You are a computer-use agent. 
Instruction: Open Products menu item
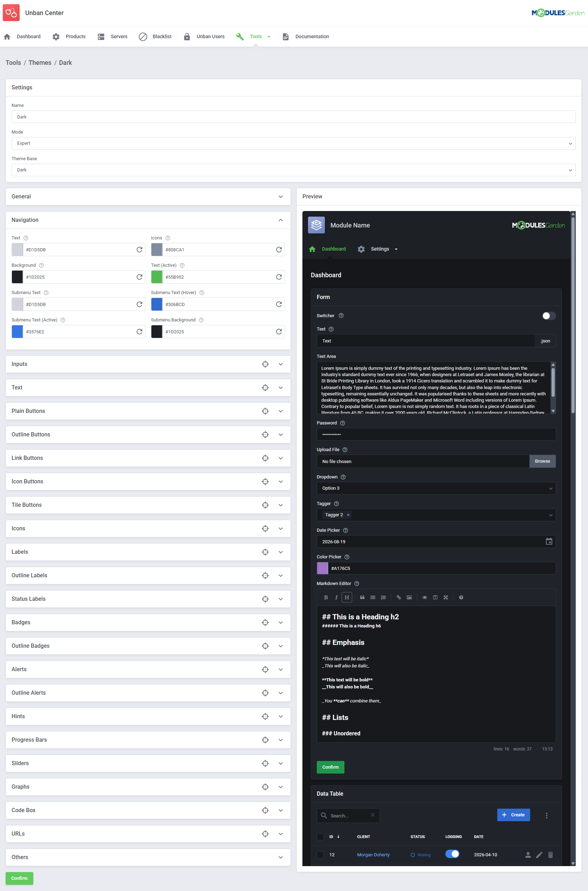(69, 36)
